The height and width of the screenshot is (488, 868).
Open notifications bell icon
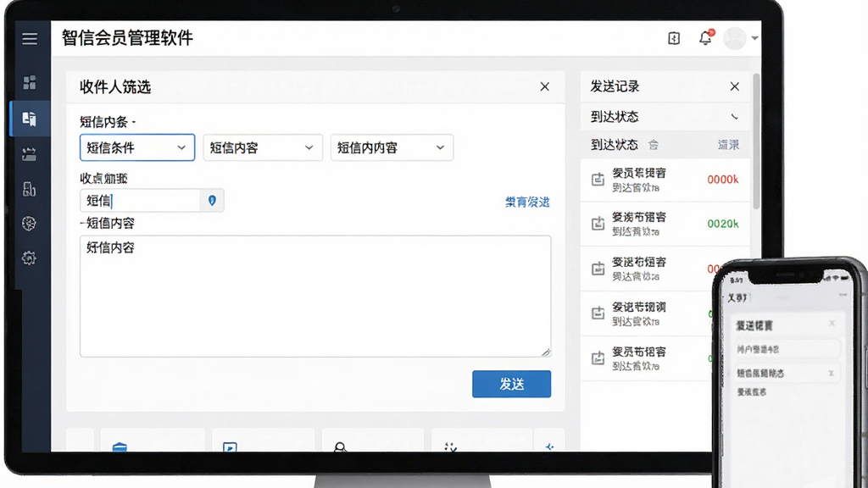click(x=705, y=38)
